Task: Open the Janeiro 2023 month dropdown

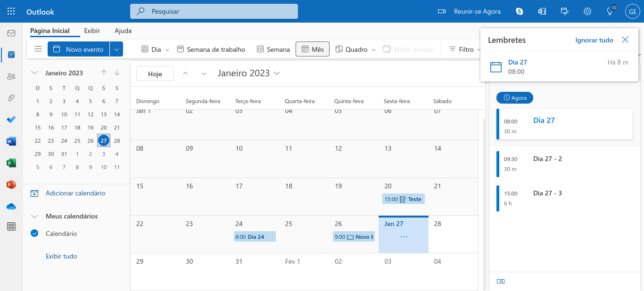Action: (248, 73)
